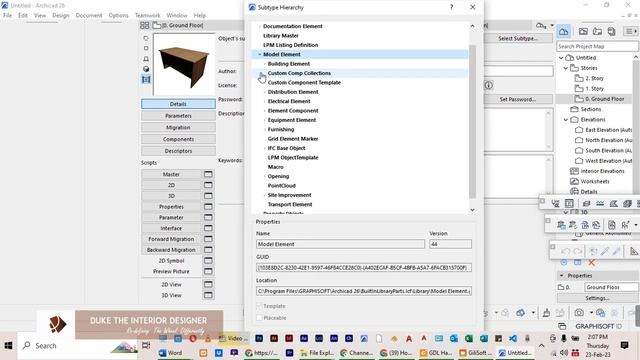The image size is (640, 360).
Task: Open Forward Migration script window icon
Action: [x=208, y=239]
